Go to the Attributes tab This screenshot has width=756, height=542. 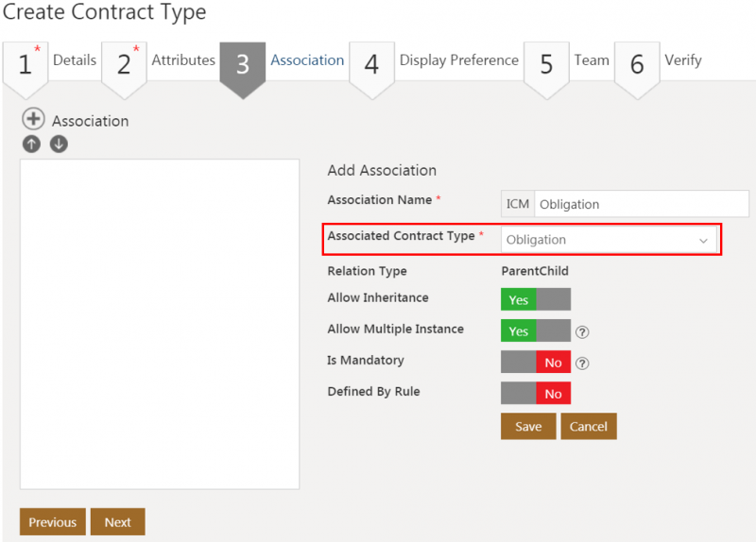[183, 60]
